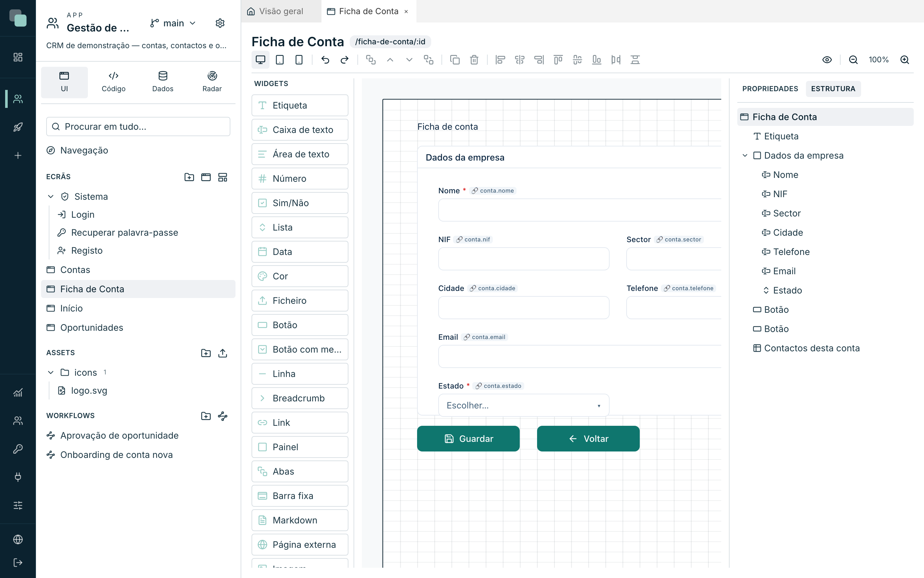Viewport: 924px width, 578px height.
Task: Add the Cor widget
Action: pos(300,276)
